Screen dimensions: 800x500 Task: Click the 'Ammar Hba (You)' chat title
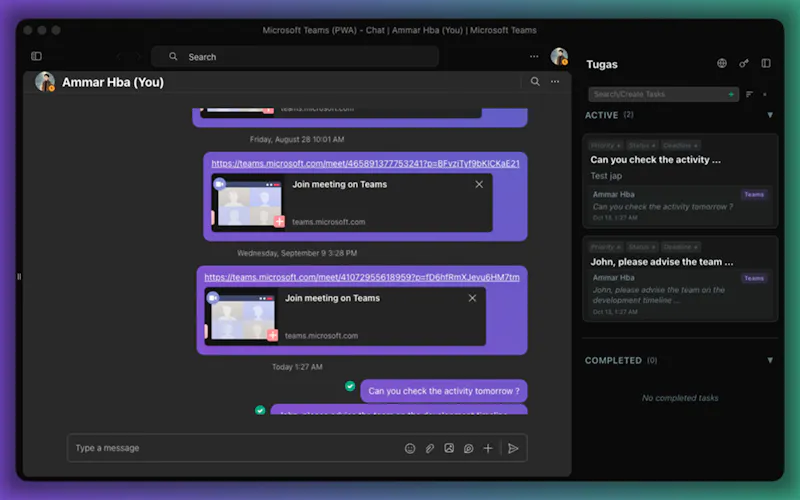[113, 82]
